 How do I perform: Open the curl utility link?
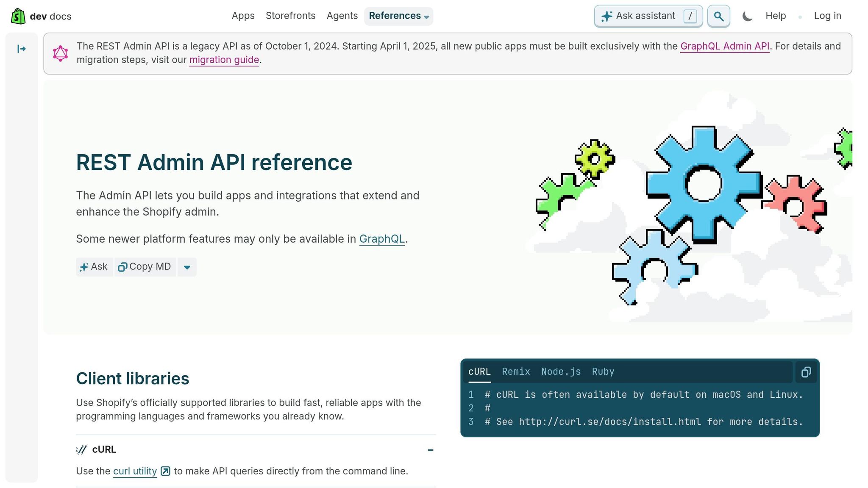click(x=135, y=471)
